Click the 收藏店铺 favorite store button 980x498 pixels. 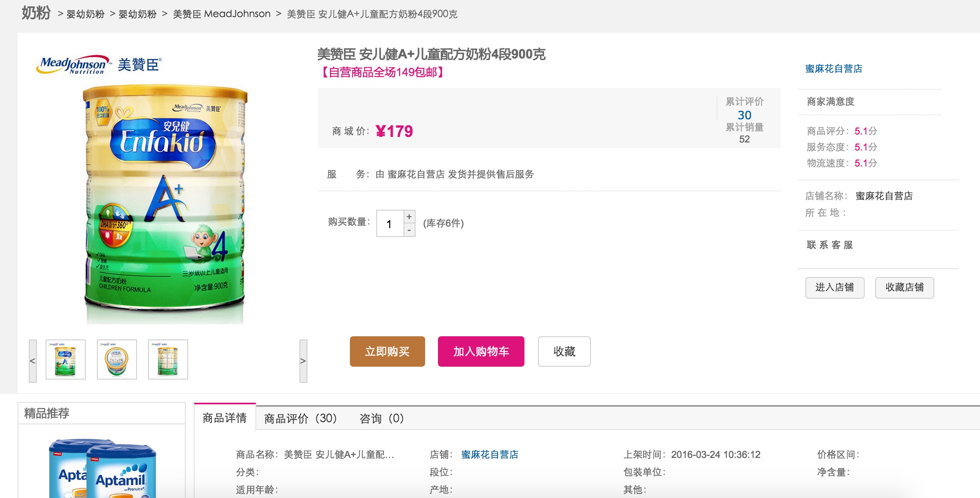[905, 287]
